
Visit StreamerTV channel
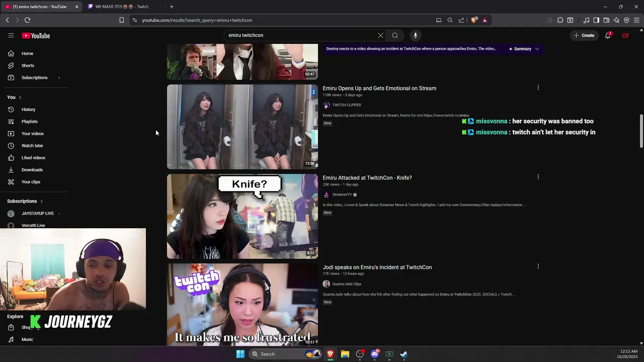click(x=342, y=195)
